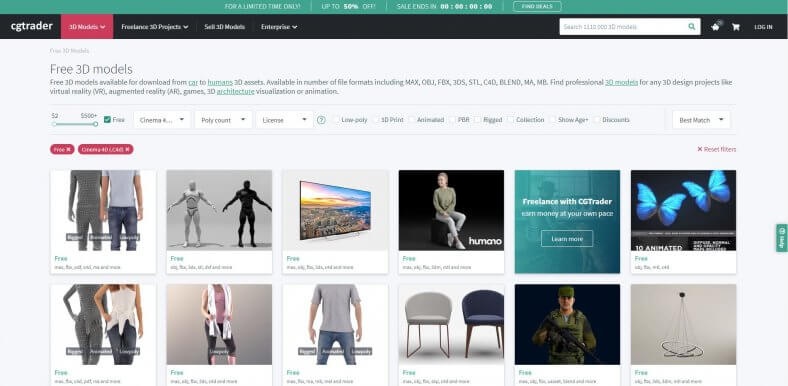Open the Poly count dropdown
Viewport: 788px width, 386px height.
223,120
